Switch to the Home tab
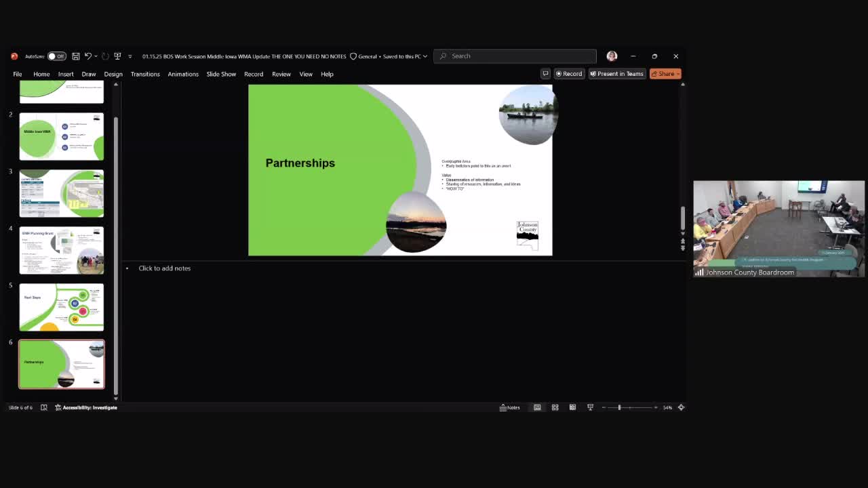868x488 pixels. 41,74
